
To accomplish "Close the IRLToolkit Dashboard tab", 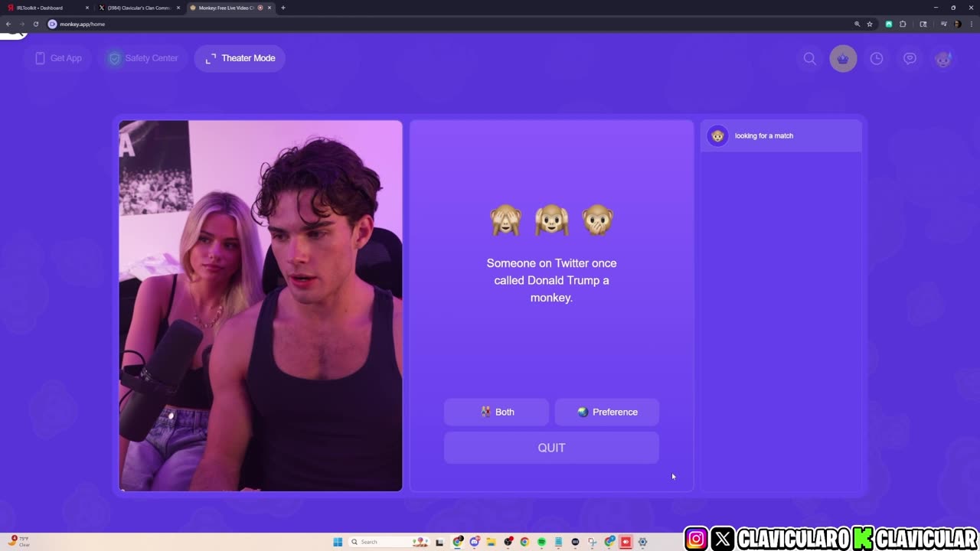I will (x=87, y=8).
